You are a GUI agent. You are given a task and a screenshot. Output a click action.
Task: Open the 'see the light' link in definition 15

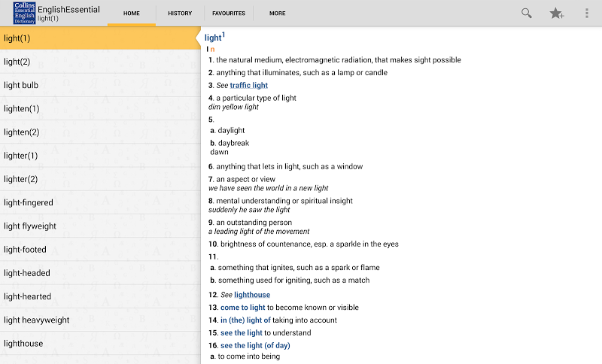click(x=241, y=332)
